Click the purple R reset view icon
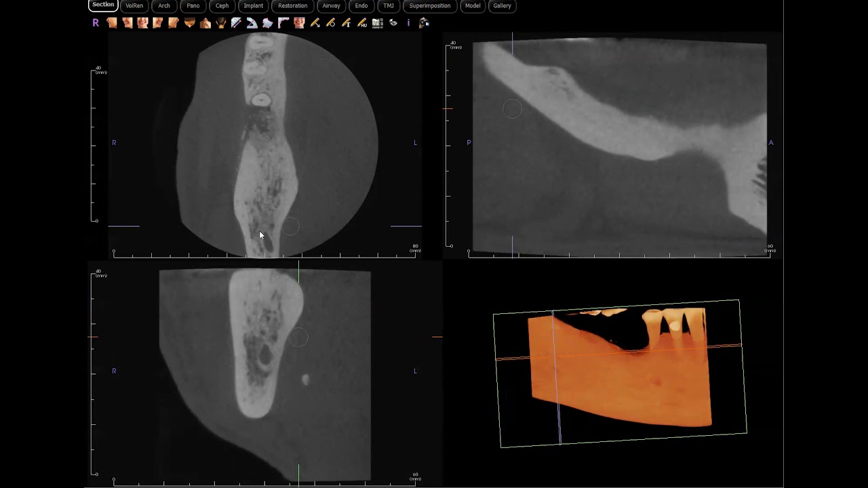The height and width of the screenshot is (488, 868). (x=96, y=22)
